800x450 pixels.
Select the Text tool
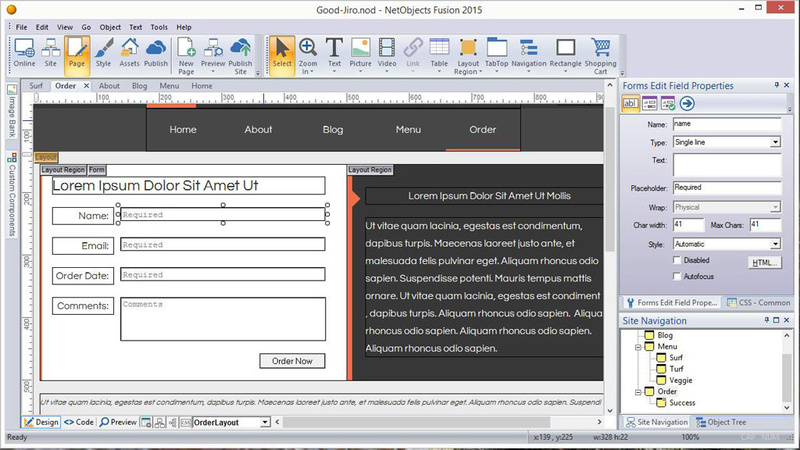click(334, 52)
